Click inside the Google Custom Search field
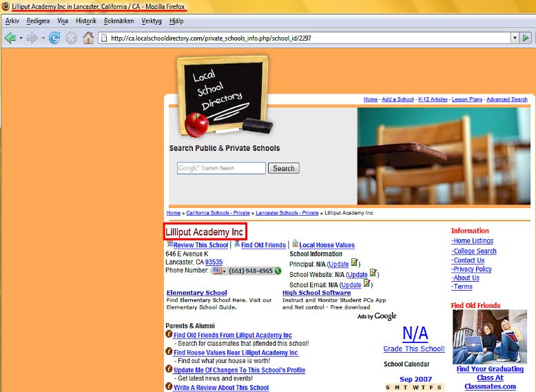536x392 pixels. [x=221, y=168]
